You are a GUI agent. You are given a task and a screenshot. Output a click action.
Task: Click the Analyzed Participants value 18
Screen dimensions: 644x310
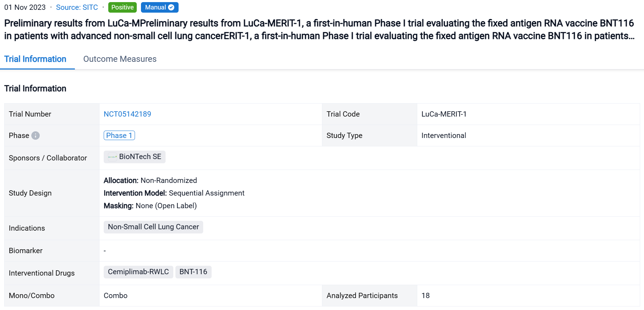425,296
